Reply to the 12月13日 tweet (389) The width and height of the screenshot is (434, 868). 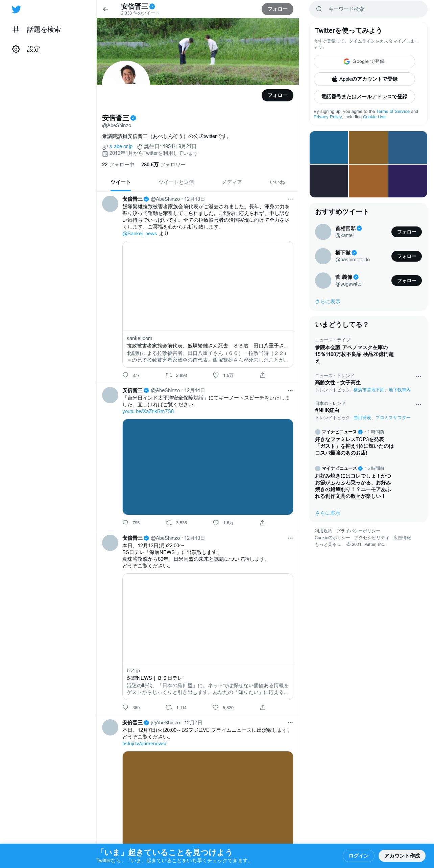click(131, 707)
